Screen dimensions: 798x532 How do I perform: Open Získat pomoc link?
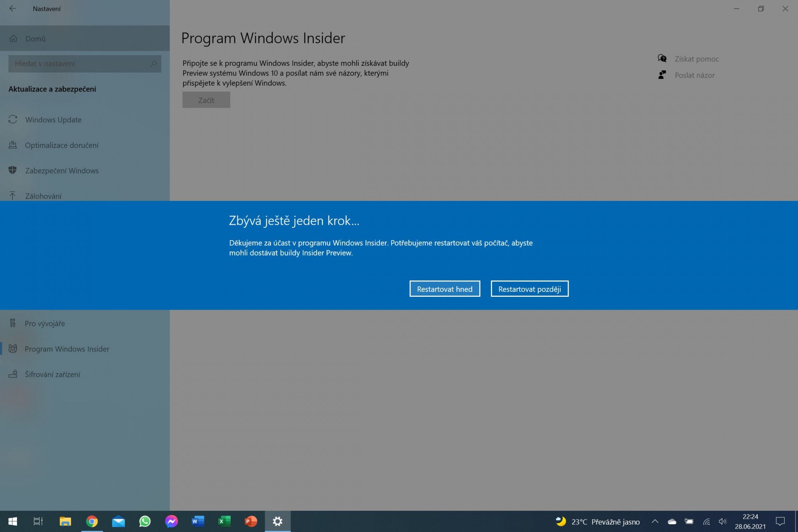coord(697,59)
